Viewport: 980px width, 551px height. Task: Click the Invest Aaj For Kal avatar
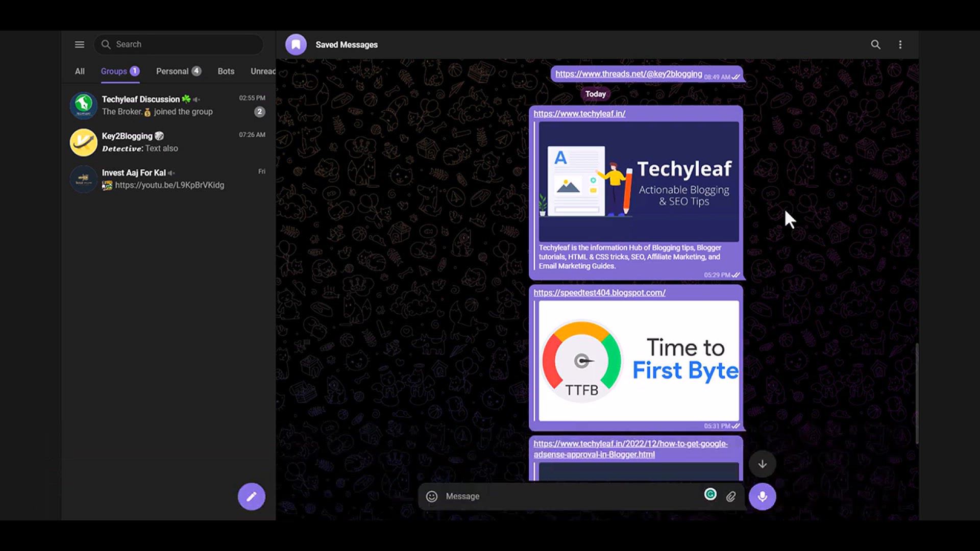tap(83, 179)
